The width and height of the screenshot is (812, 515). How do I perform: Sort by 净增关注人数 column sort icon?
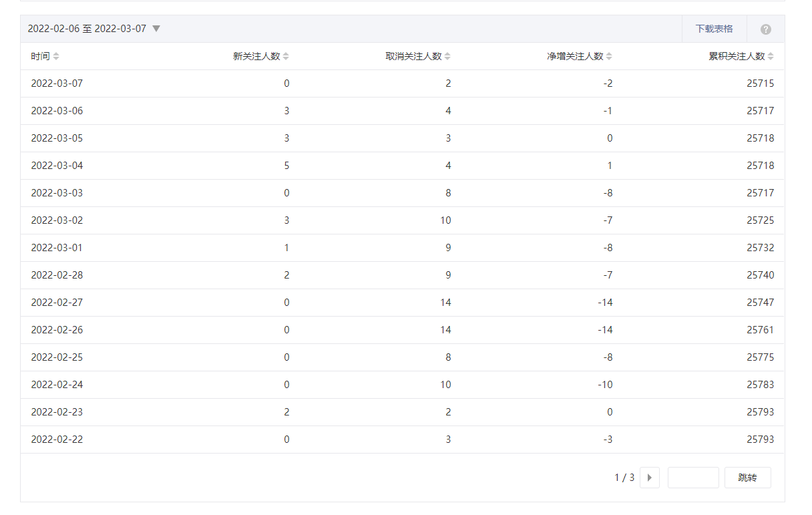609,57
